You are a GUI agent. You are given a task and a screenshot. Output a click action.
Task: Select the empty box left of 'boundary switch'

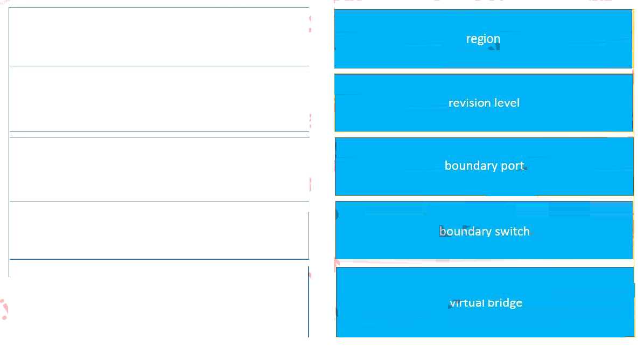click(159, 230)
